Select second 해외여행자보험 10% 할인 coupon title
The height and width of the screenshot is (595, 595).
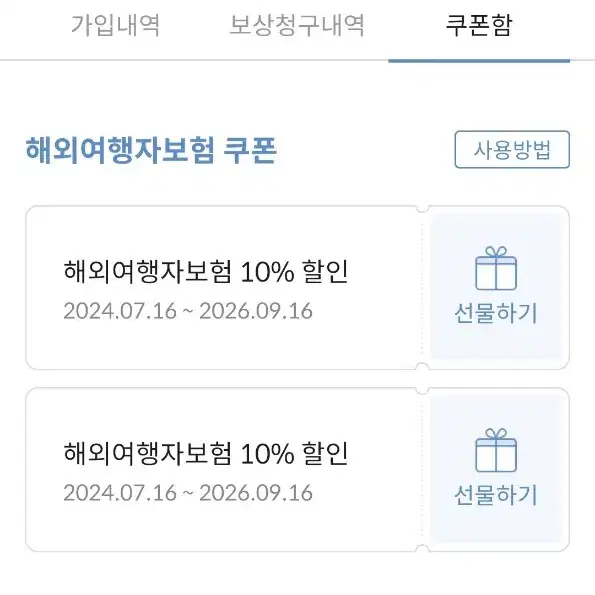206,453
